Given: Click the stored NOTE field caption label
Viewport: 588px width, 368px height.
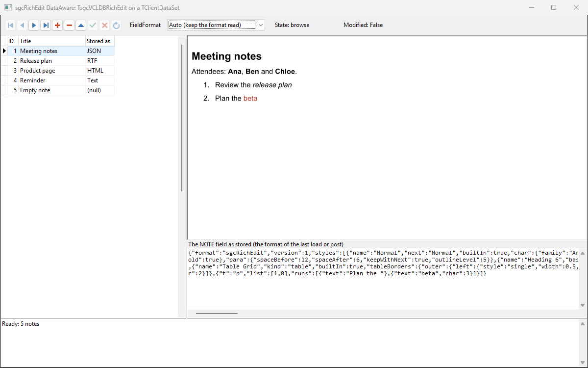Looking at the screenshot, I should coord(266,244).
